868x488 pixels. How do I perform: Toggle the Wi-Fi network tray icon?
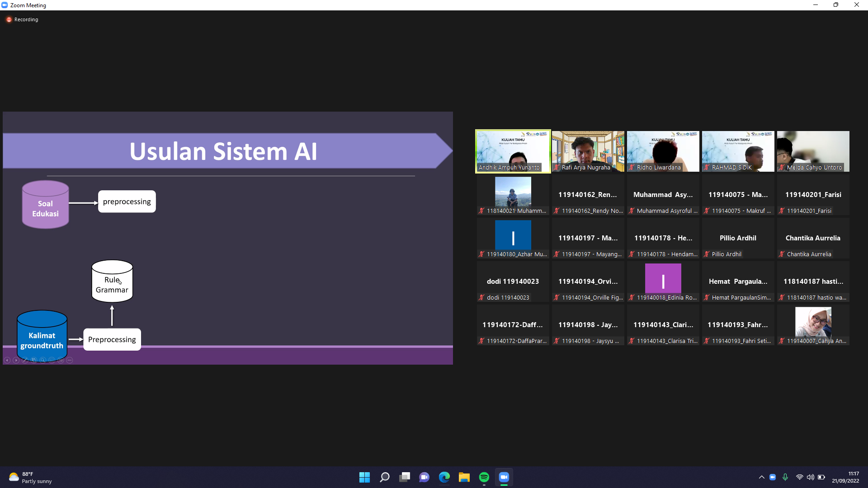point(799,477)
